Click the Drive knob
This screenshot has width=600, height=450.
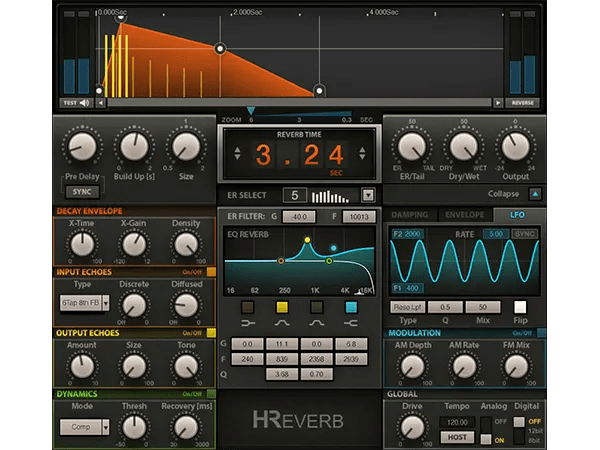(412, 427)
